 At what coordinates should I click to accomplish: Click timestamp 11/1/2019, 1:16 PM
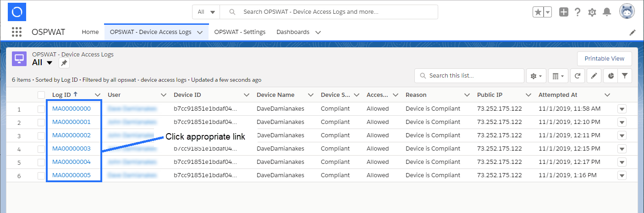click(x=567, y=175)
